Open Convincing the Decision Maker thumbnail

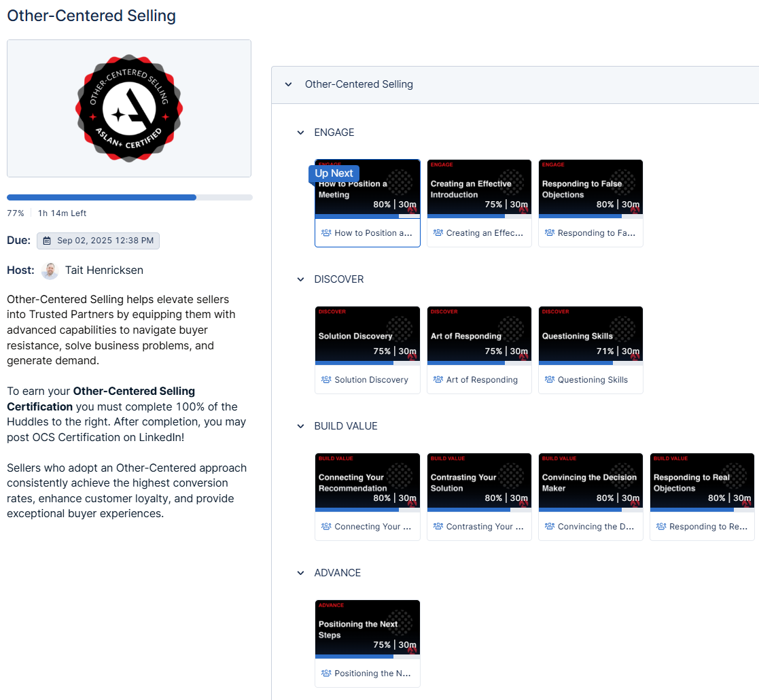point(590,482)
